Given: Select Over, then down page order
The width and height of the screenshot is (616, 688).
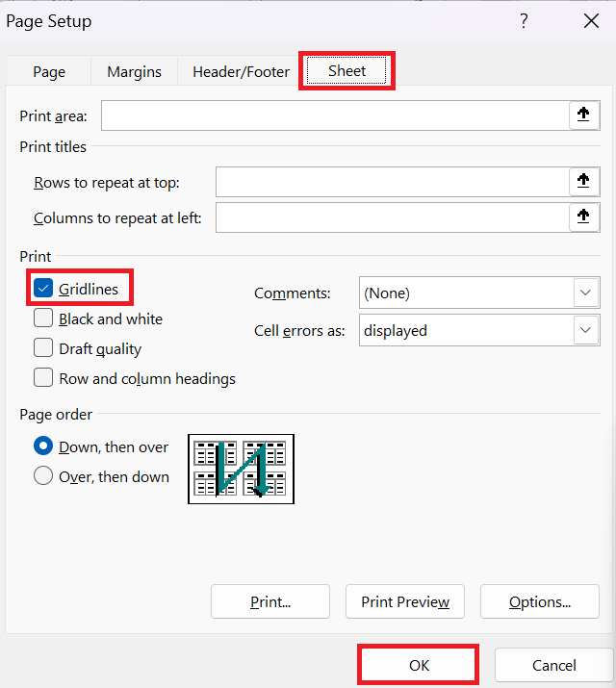Looking at the screenshot, I should 43,475.
